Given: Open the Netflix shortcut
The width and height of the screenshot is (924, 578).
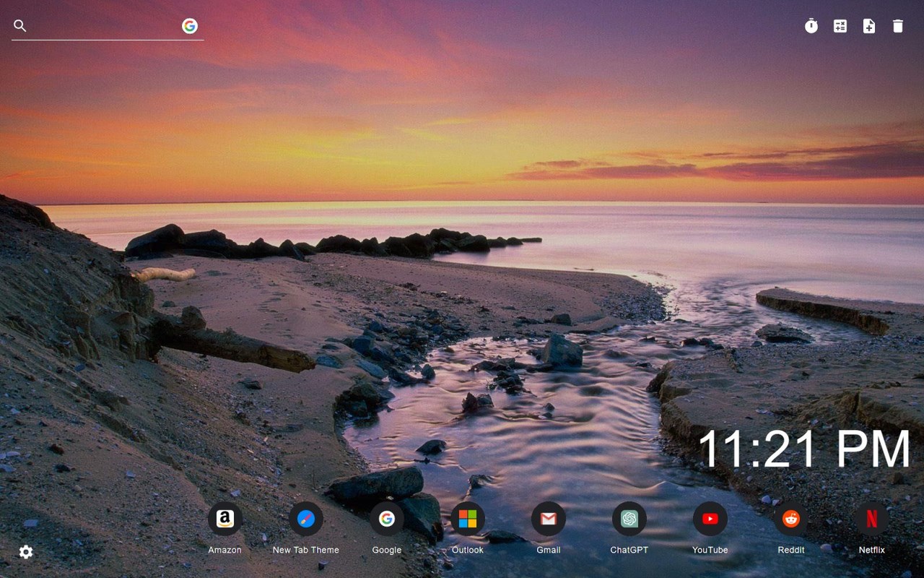Looking at the screenshot, I should 872,528.
